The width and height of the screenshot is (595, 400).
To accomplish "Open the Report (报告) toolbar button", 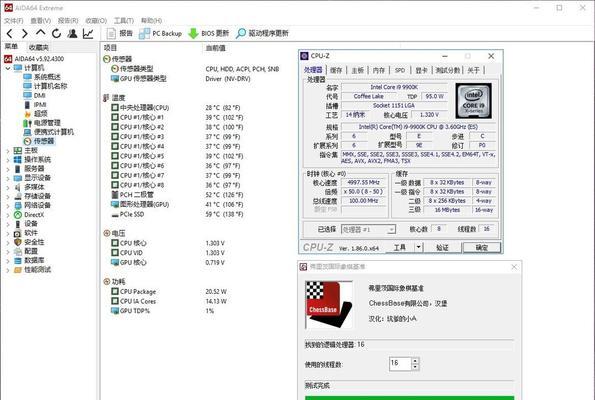I will (120, 33).
